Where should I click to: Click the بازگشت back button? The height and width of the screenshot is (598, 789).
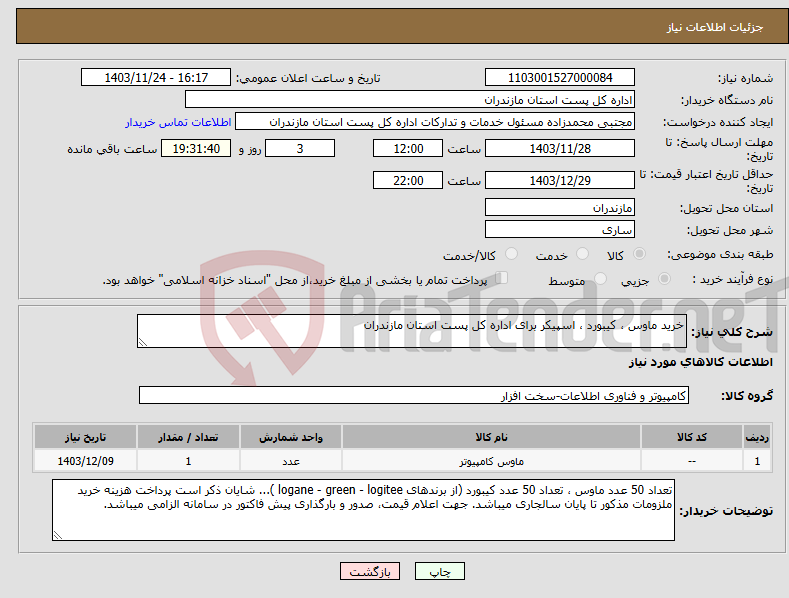pyautogui.click(x=370, y=571)
